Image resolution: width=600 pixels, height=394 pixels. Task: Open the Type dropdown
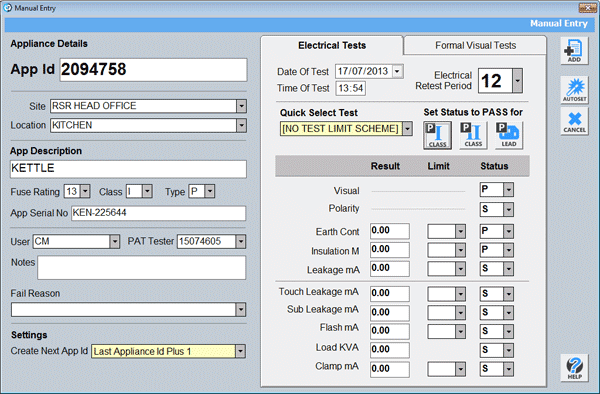point(210,191)
